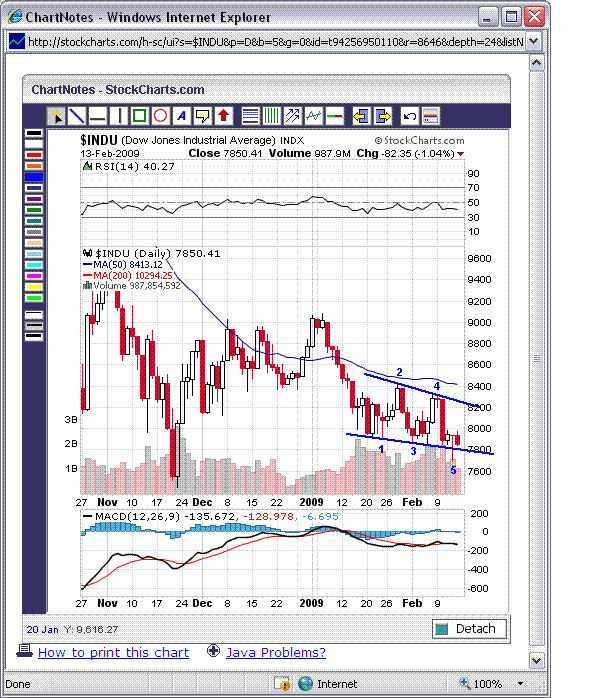This screenshot has height=698, width=600.
Task: Click the popup blocker status bar icon
Action: tap(282, 683)
